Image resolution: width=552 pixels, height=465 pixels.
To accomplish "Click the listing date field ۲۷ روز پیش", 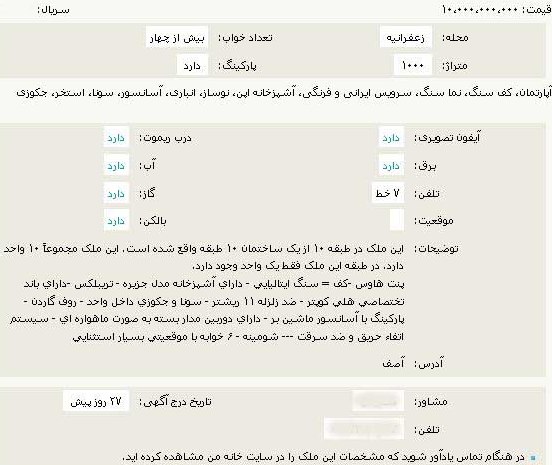I will pos(96,401).
